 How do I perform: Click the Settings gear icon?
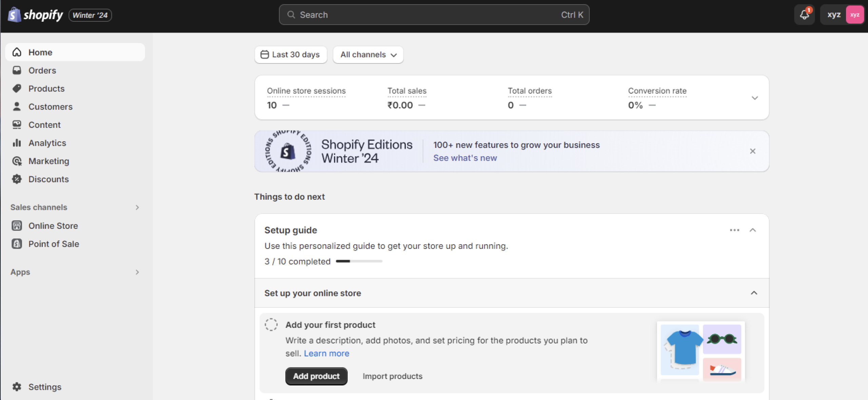tap(17, 387)
